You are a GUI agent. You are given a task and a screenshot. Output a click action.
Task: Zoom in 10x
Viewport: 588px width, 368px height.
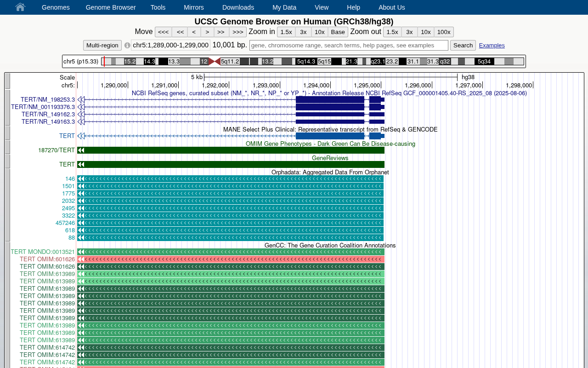click(320, 32)
